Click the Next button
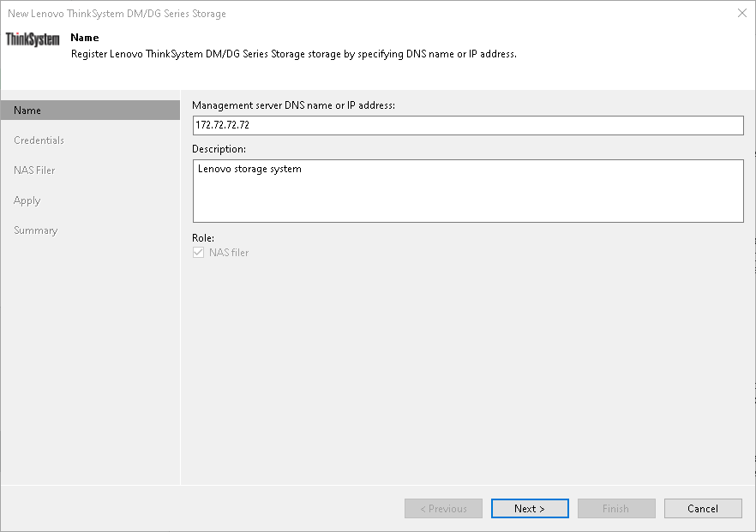756x532 pixels. click(x=530, y=508)
